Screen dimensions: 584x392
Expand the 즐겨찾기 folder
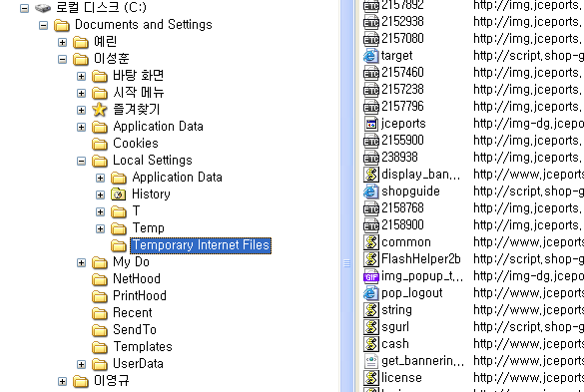point(81,110)
